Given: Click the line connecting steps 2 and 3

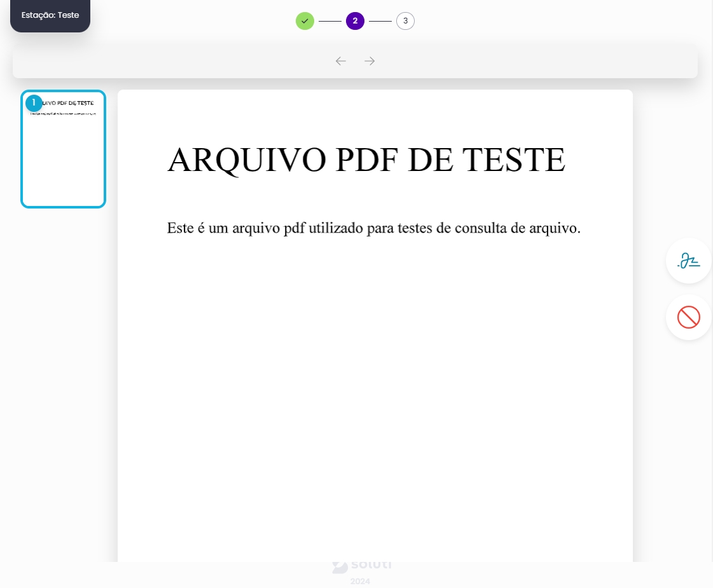Looking at the screenshot, I should pos(380,21).
